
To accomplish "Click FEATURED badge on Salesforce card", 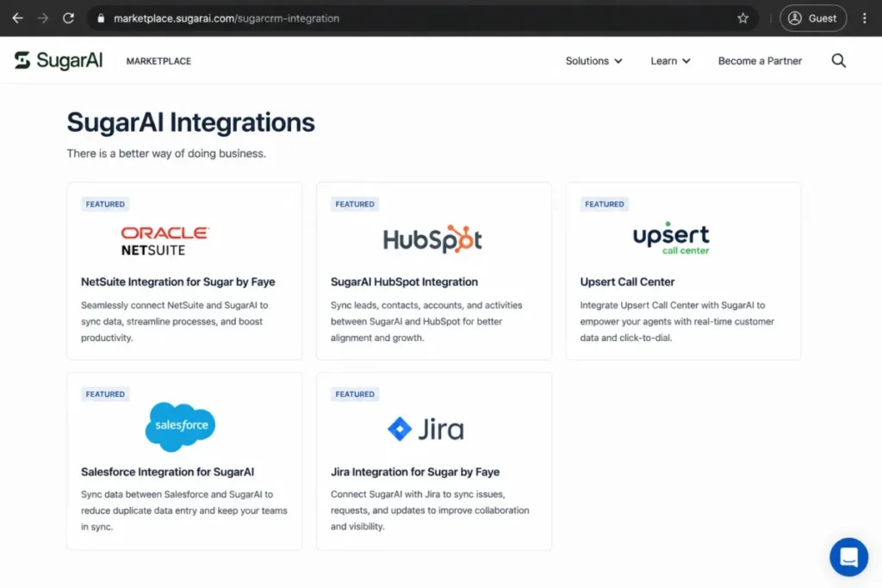I will click(x=105, y=394).
